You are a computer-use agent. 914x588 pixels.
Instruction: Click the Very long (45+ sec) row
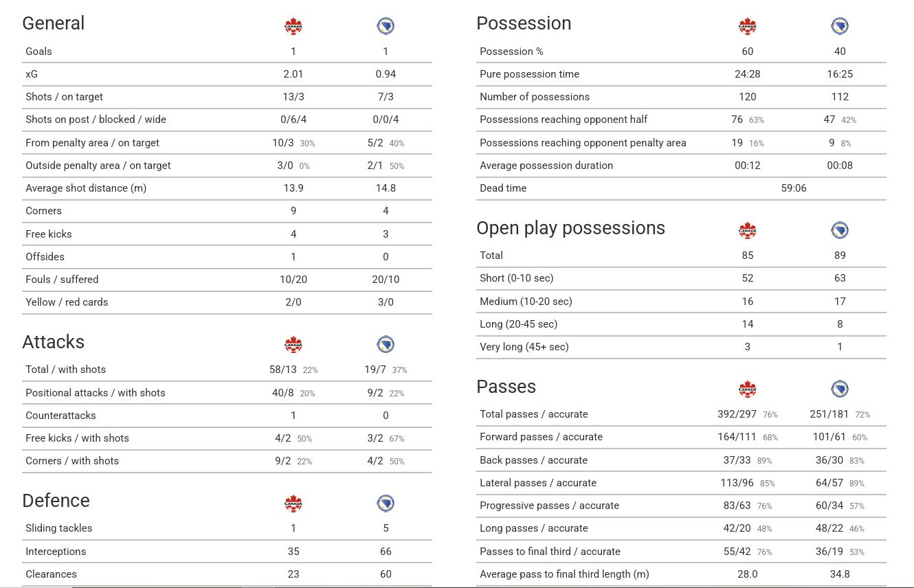pos(681,347)
